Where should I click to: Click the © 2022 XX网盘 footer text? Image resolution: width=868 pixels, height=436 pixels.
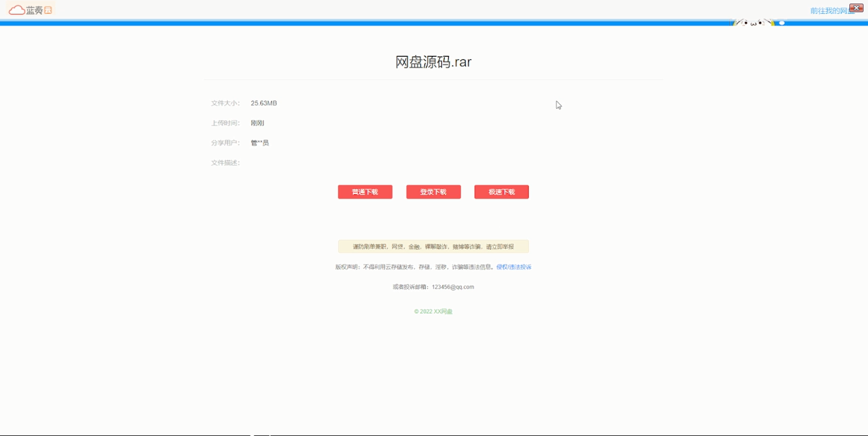click(x=433, y=311)
